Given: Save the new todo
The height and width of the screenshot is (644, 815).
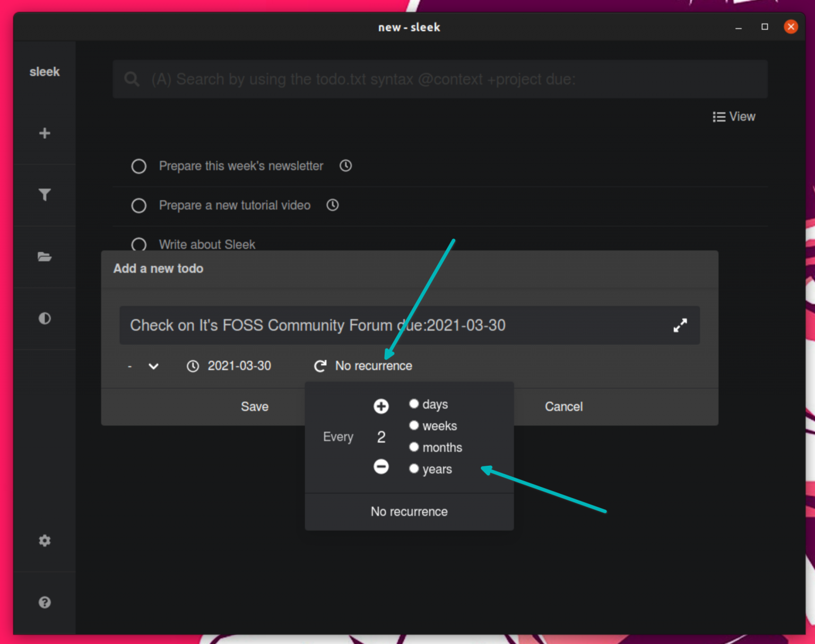Looking at the screenshot, I should tap(255, 406).
